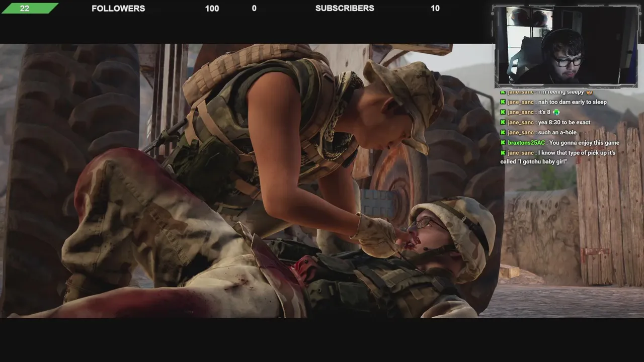The height and width of the screenshot is (362, 644).
Task: Click the subscriber goal value 10
Action: pos(435,8)
